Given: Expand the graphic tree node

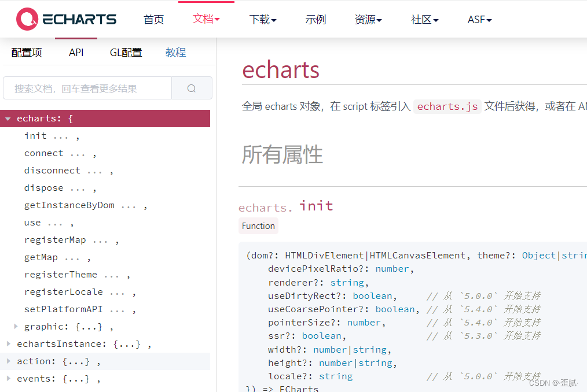Looking at the screenshot, I should (x=16, y=326).
